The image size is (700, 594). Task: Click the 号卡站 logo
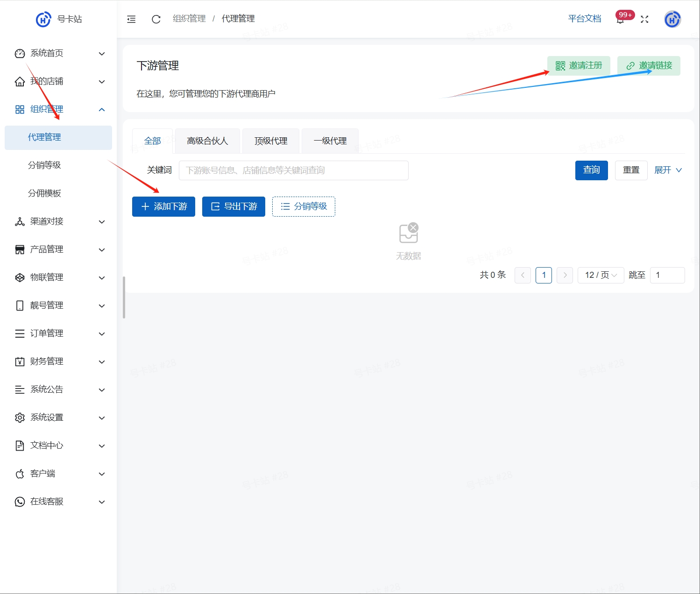pyautogui.click(x=58, y=19)
